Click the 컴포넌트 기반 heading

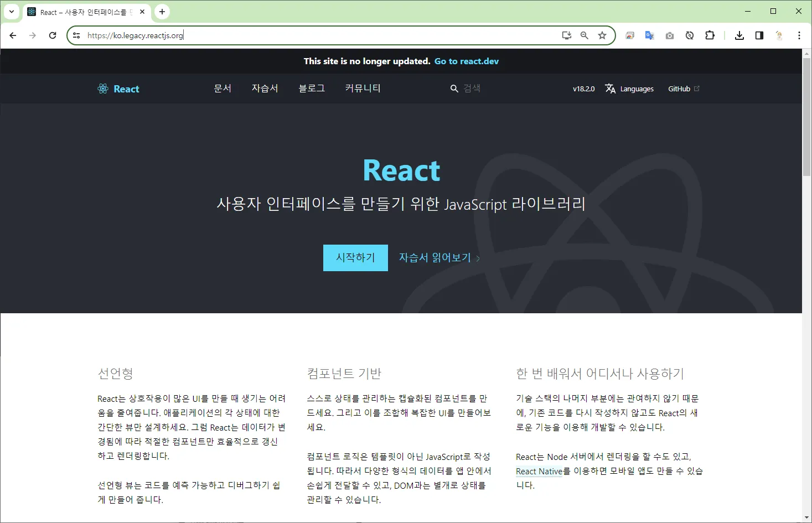tap(344, 374)
